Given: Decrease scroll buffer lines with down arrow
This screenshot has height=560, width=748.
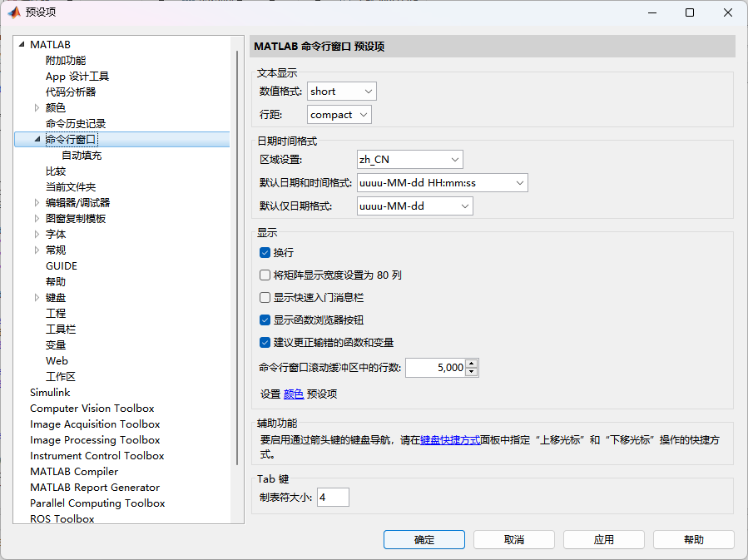Looking at the screenshot, I should click(x=471, y=372).
